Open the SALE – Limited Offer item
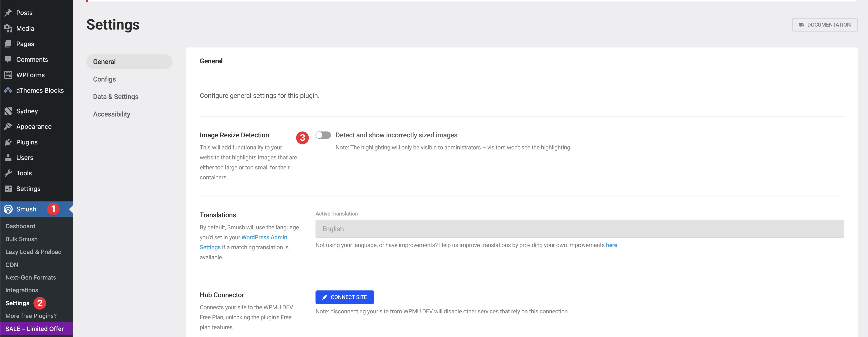Screen dimensions: 868x337 (34, 329)
